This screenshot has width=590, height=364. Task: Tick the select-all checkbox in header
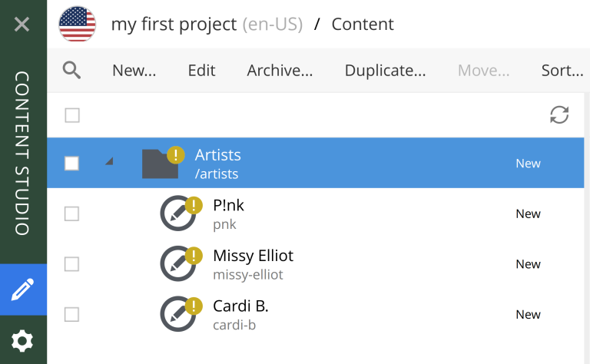72,115
